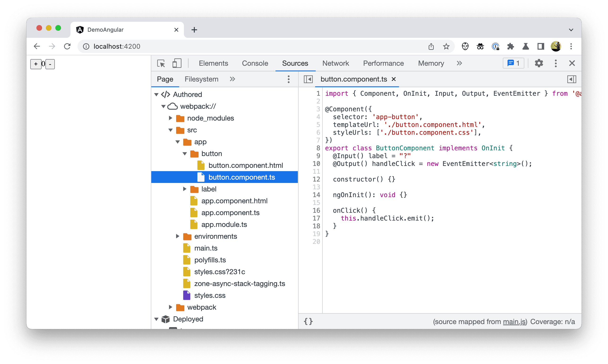Click the format source code icon
The image size is (608, 364).
point(309,321)
